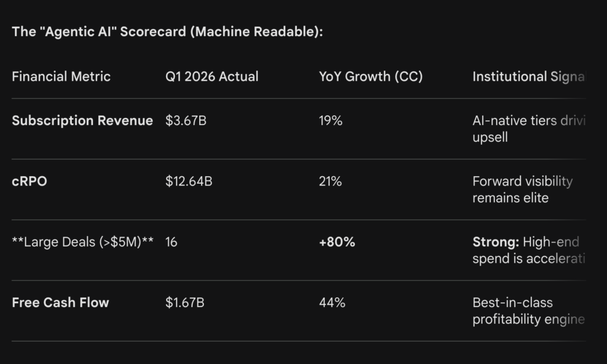Click the "Agentic AI" Scorecard heading
This screenshot has height=364, width=607.
(x=167, y=32)
